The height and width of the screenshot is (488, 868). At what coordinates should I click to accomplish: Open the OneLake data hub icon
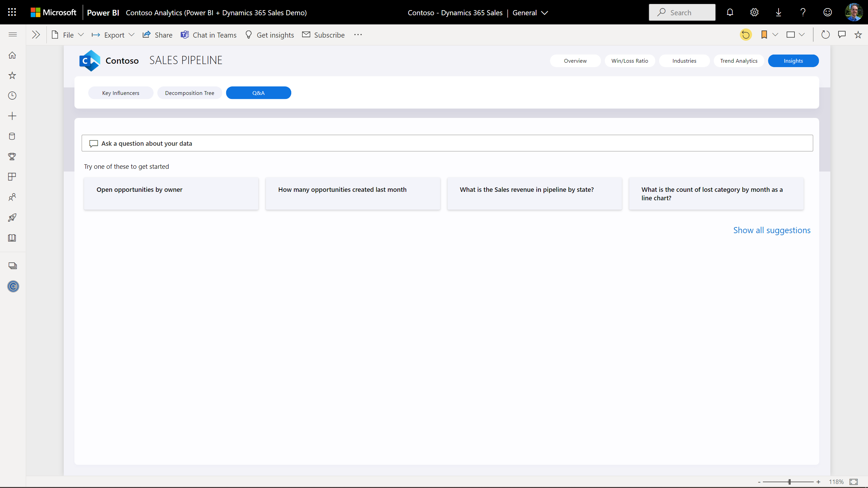coord(12,136)
